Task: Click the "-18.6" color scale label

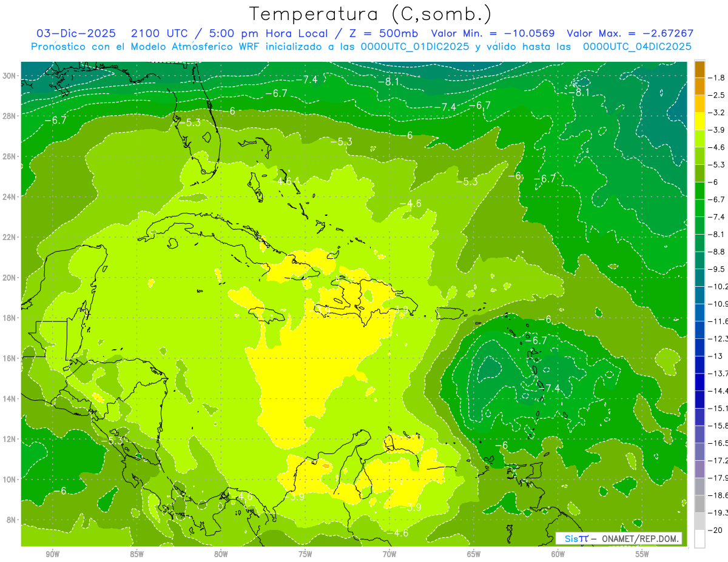Action: (x=718, y=495)
